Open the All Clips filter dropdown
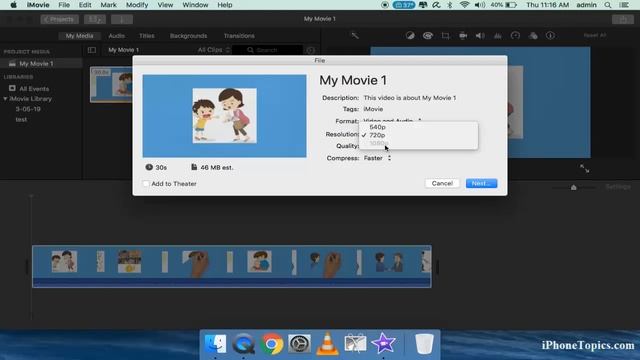The width and height of the screenshot is (640, 360). click(x=214, y=50)
